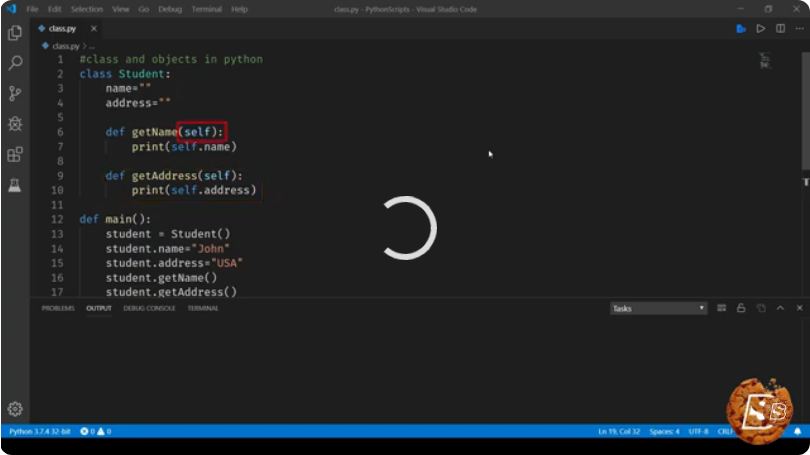The width and height of the screenshot is (810, 455).
Task: Open the Debug view bug icon
Action: click(15, 123)
